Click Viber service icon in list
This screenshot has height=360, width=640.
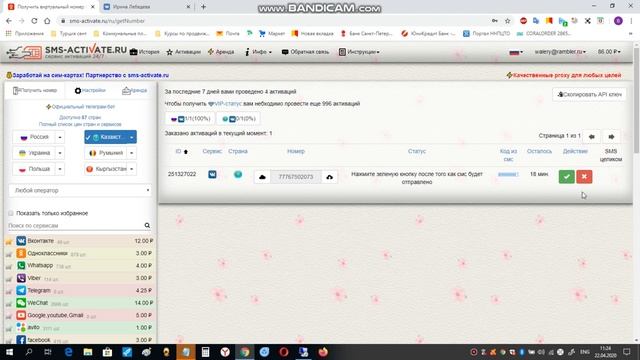(x=21, y=278)
